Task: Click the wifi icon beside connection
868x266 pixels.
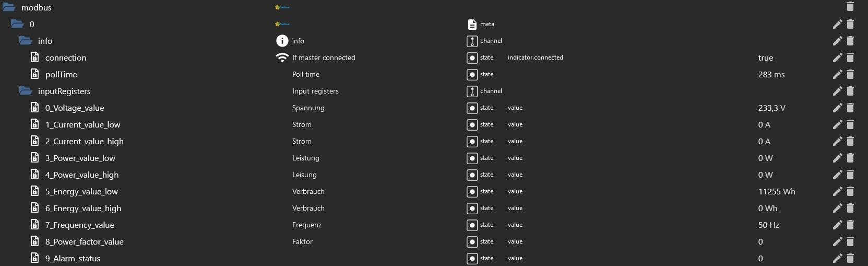Action: (x=282, y=57)
